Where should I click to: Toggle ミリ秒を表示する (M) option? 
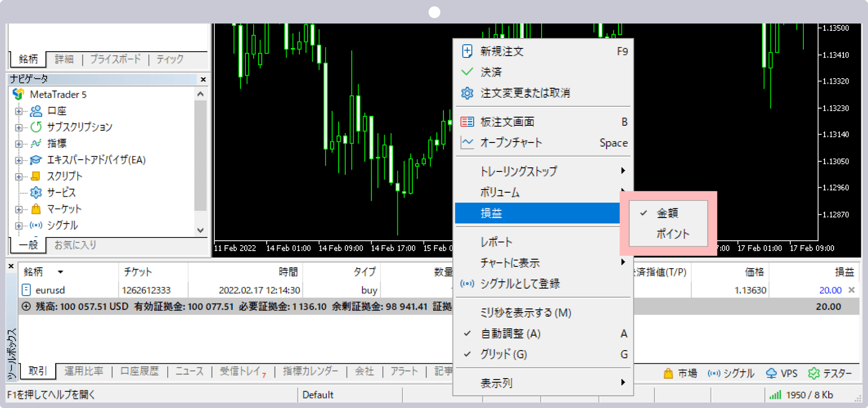tap(542, 313)
